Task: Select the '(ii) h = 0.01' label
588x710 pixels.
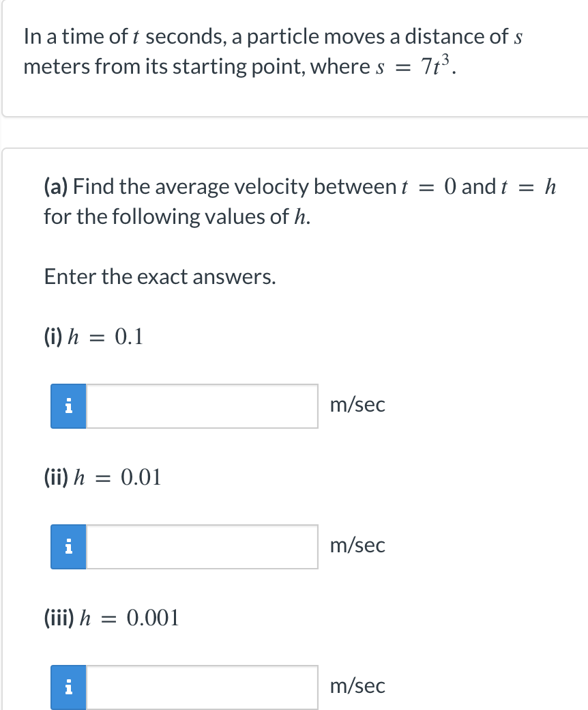Action: 103,477
